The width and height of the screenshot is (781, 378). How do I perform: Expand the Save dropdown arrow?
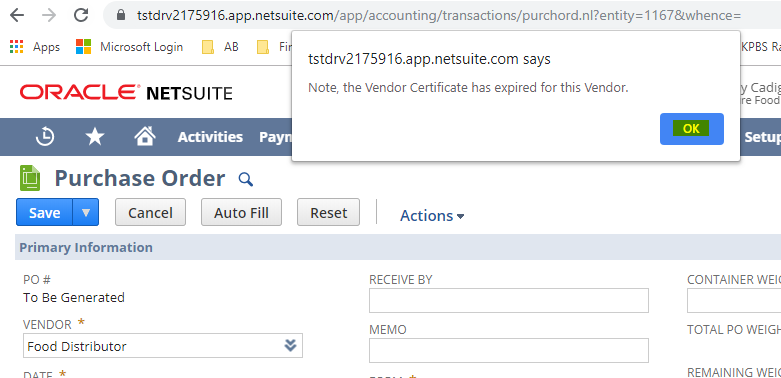tap(86, 213)
